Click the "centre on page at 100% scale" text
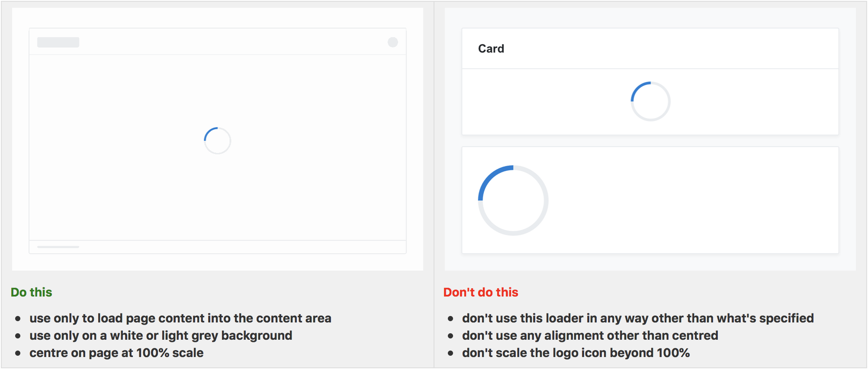This screenshot has width=868, height=370. pos(116,353)
